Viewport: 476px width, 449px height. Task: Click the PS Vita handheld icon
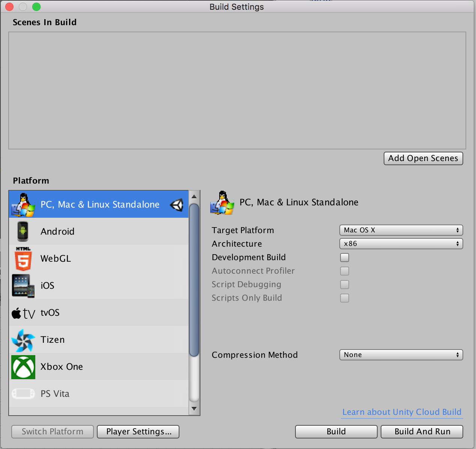tap(23, 393)
